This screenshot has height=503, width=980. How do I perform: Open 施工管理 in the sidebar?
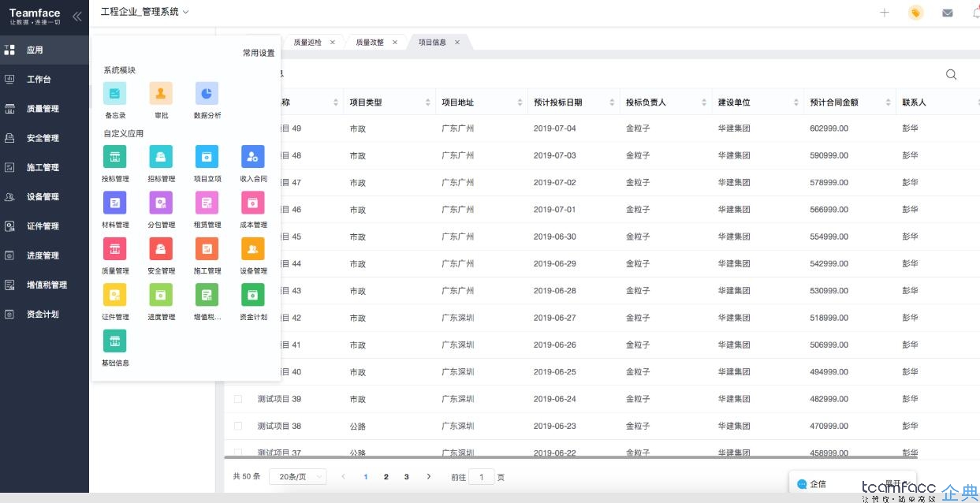44,167
